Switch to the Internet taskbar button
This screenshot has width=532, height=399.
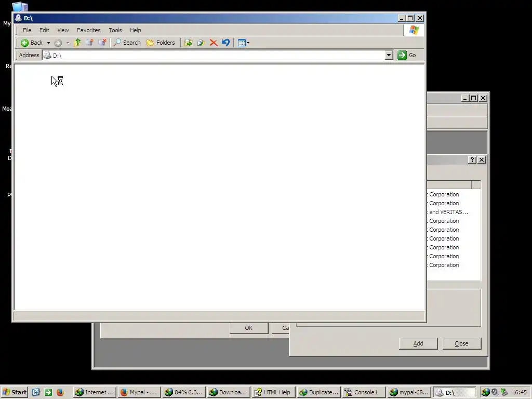95,392
